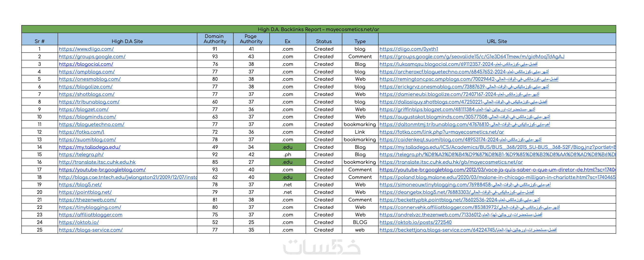The width and height of the screenshot is (644, 260).
Task: Open the https://blogminds.com/ site link
Action: click(87, 117)
